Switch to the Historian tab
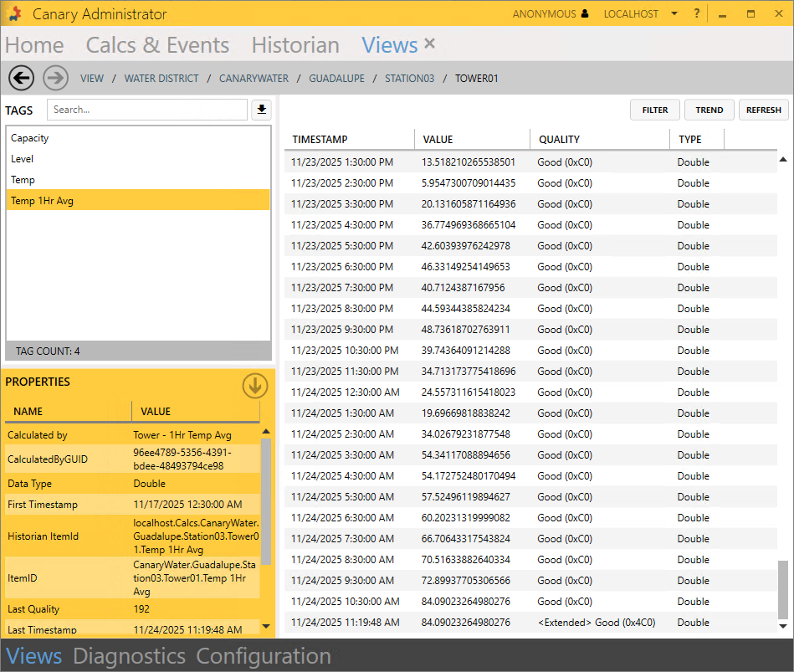 [x=295, y=45]
